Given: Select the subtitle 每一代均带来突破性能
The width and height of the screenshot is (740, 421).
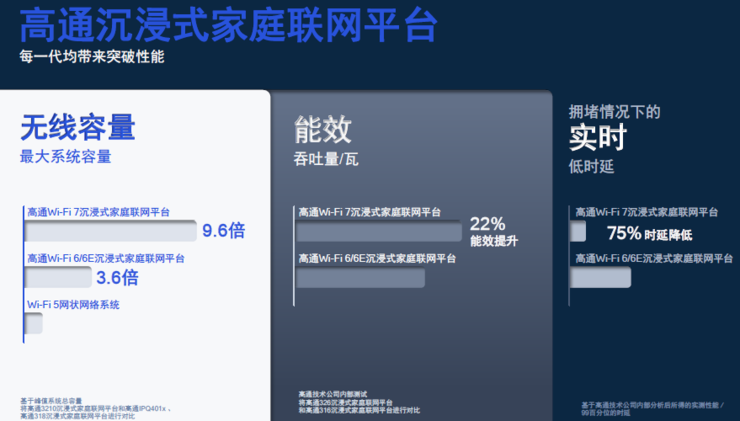Looking at the screenshot, I should (x=91, y=57).
